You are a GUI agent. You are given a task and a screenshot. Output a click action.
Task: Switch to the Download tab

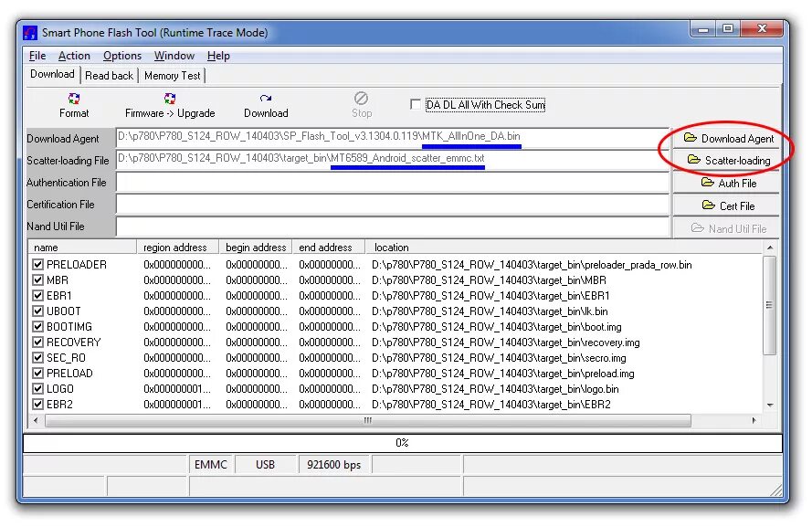[52, 74]
